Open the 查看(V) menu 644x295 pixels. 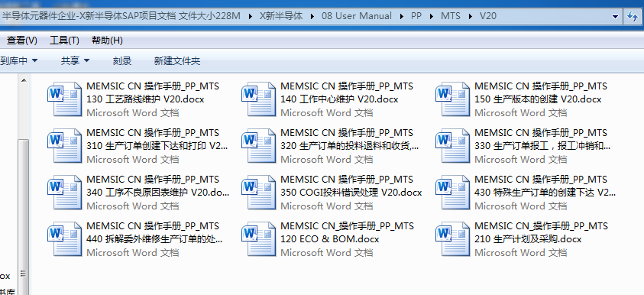pos(21,41)
